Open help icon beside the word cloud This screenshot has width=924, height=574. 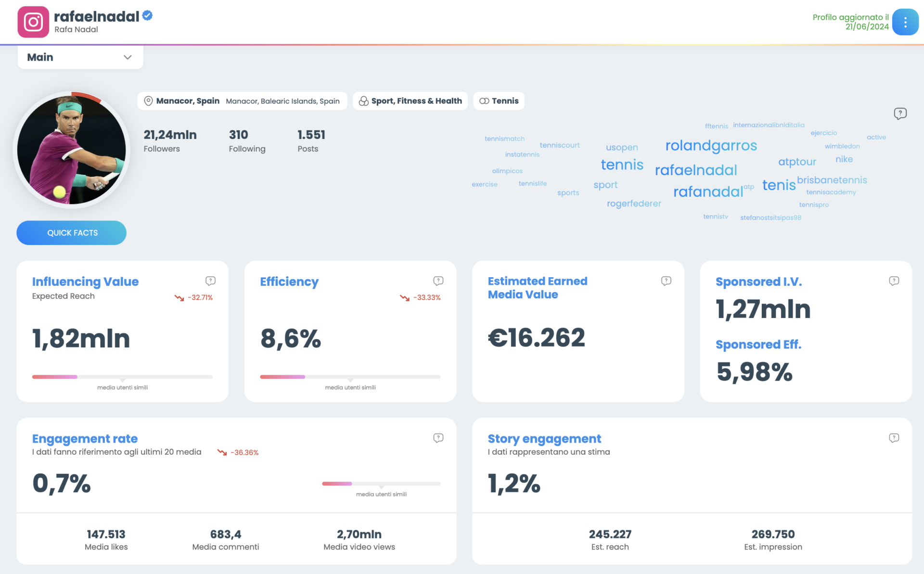pyautogui.click(x=900, y=114)
